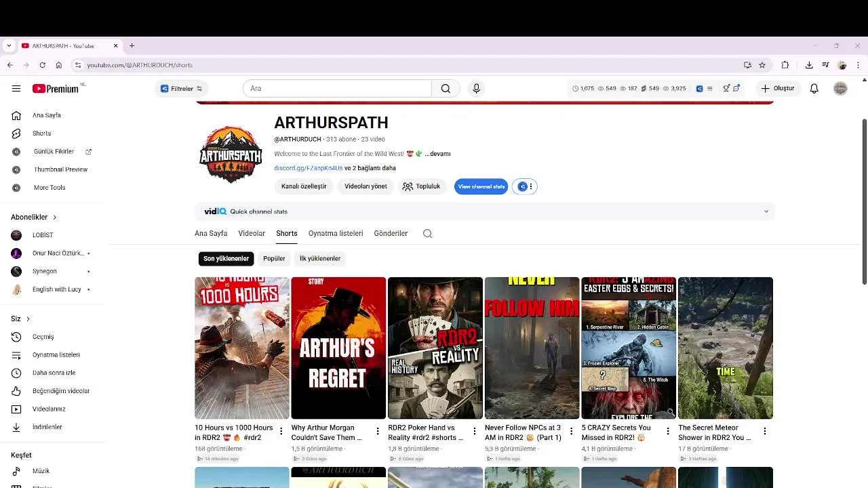Open options for Secret Meteor Shower short
This screenshot has height=488, width=868.
click(764, 431)
